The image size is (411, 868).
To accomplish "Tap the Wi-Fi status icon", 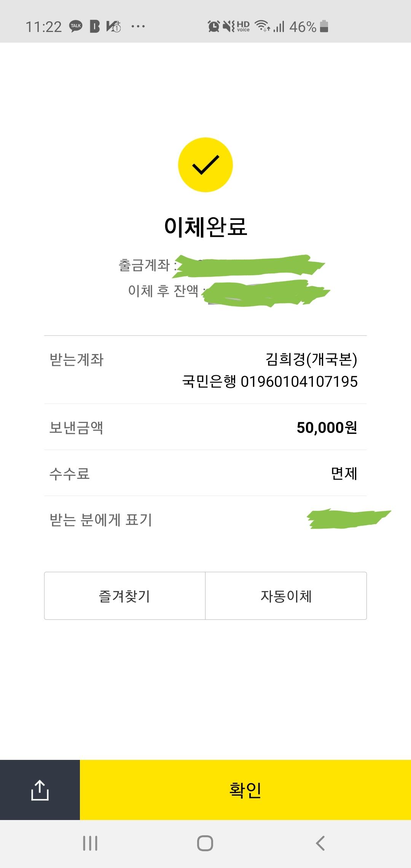I will tap(263, 26).
